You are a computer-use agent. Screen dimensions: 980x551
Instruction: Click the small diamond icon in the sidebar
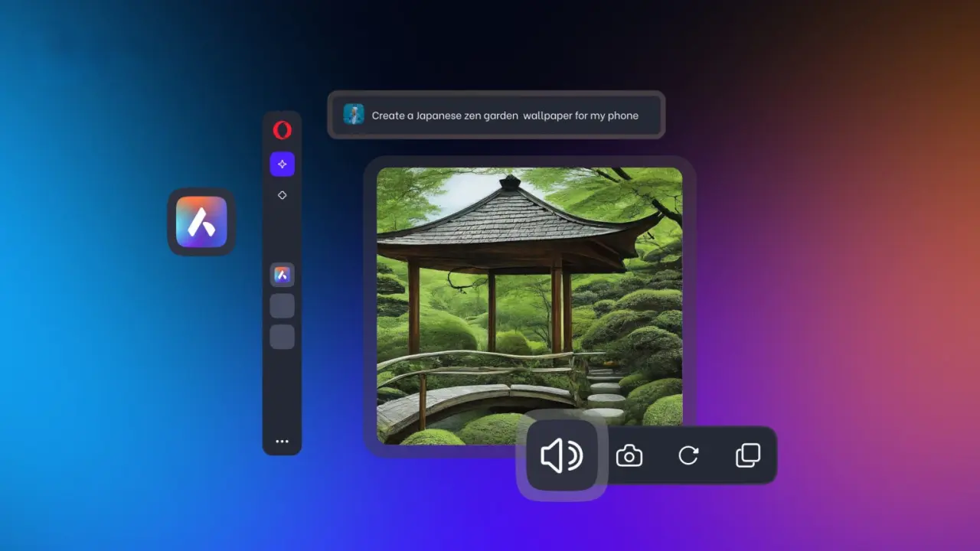click(x=282, y=195)
